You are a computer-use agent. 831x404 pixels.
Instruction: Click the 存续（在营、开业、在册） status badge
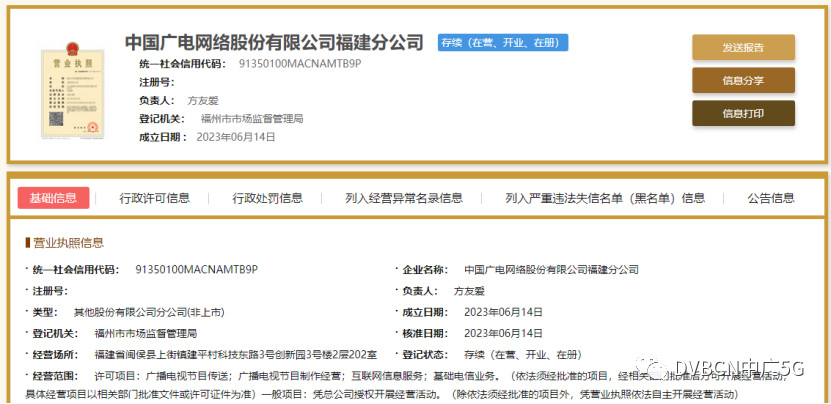[503, 42]
